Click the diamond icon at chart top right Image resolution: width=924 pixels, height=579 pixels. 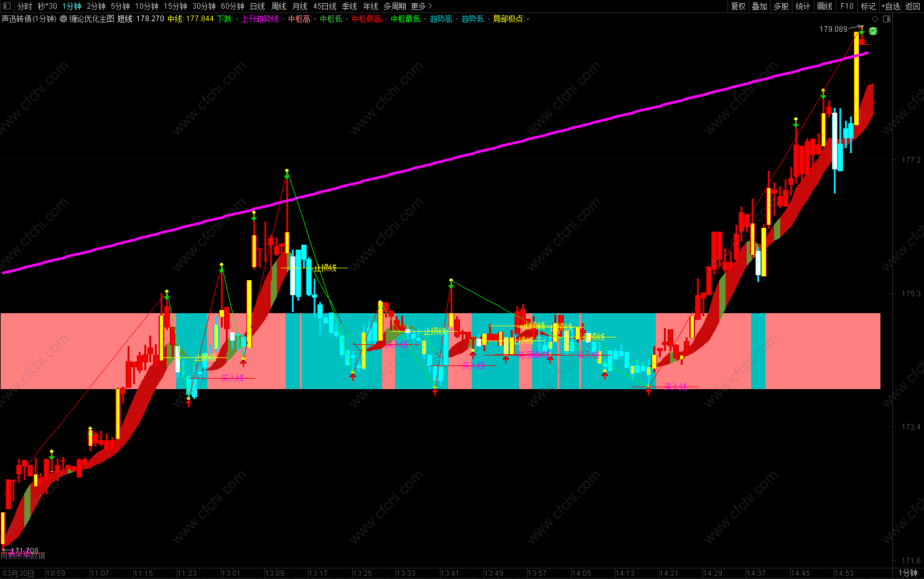(x=875, y=19)
